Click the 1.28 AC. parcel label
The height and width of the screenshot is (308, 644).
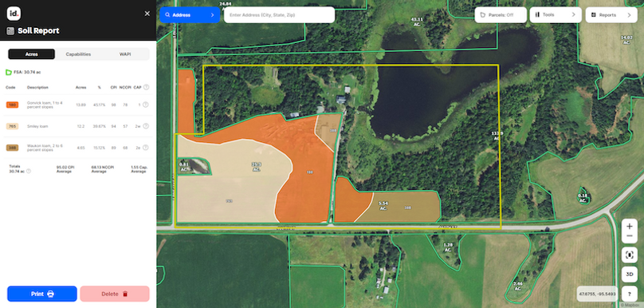[448, 247]
